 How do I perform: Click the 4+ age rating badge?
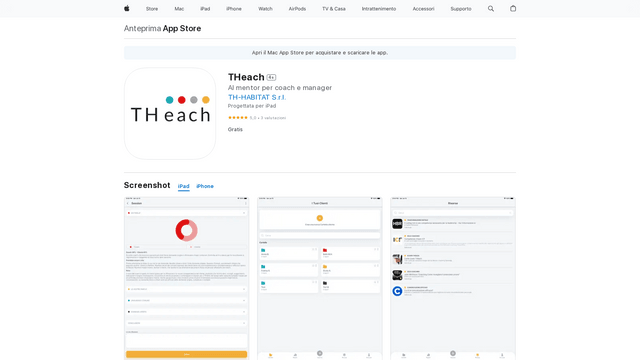pyautogui.click(x=271, y=78)
